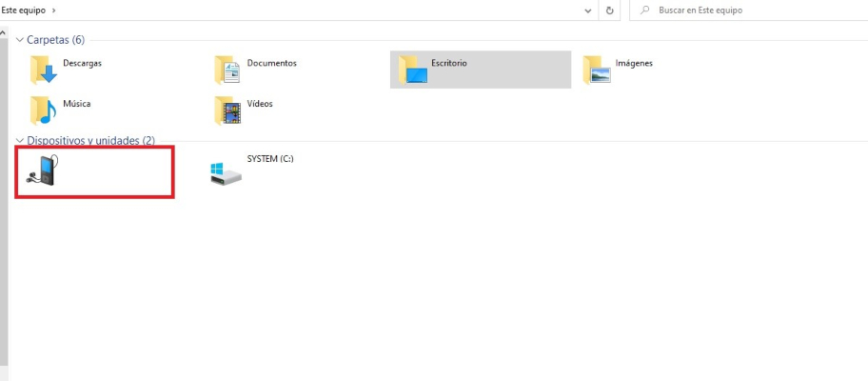
Task: Click the Documentos label
Action: tap(272, 63)
